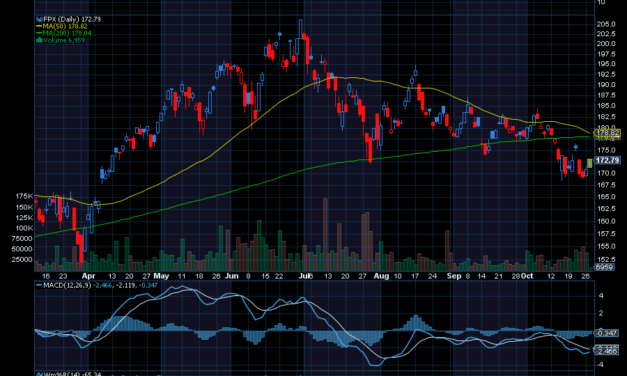Click the 6959 volume value tag
The image size is (627, 376).
point(604,267)
